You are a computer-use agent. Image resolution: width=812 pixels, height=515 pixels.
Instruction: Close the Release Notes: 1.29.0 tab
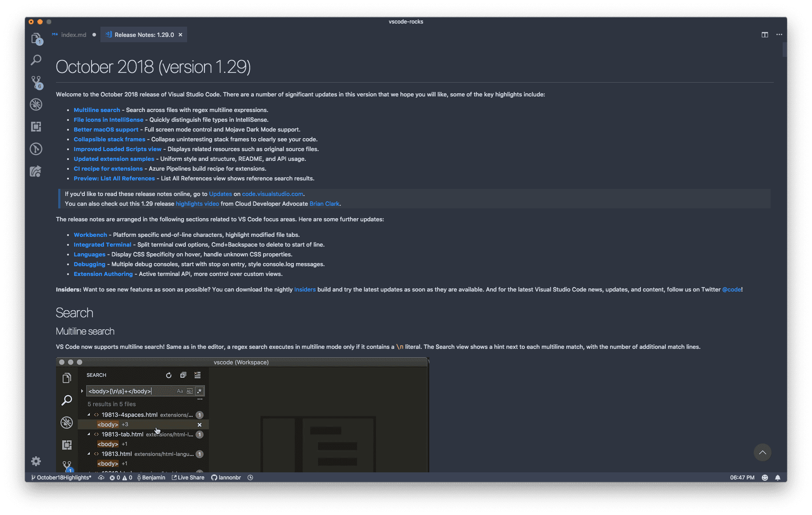tap(180, 35)
